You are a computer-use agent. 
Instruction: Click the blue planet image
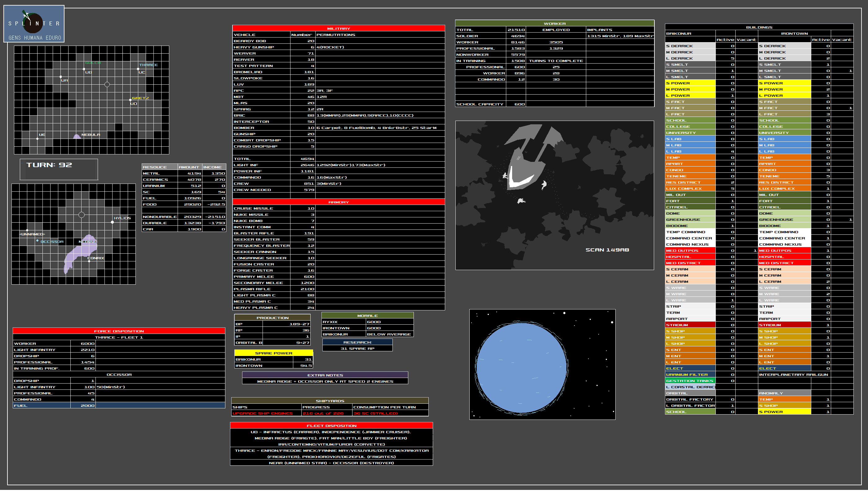tap(521, 367)
